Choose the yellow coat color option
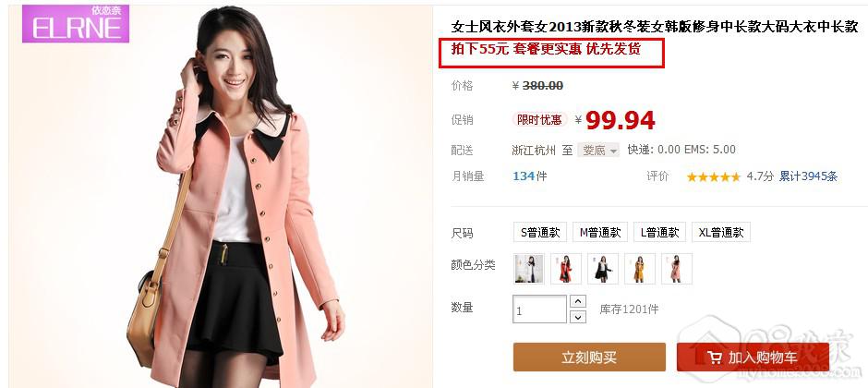 click(x=640, y=269)
